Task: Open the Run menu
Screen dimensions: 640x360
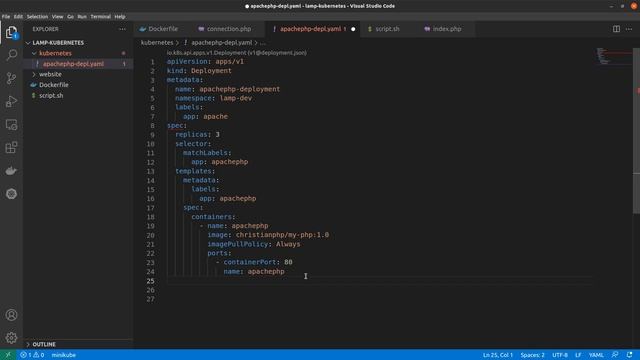Action: pyautogui.click(x=82, y=17)
